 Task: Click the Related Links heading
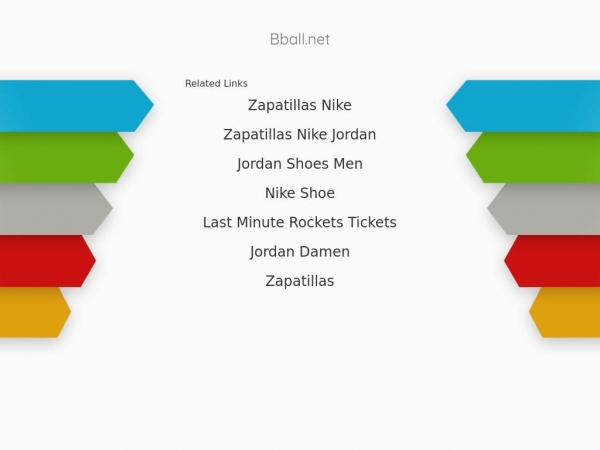[216, 83]
